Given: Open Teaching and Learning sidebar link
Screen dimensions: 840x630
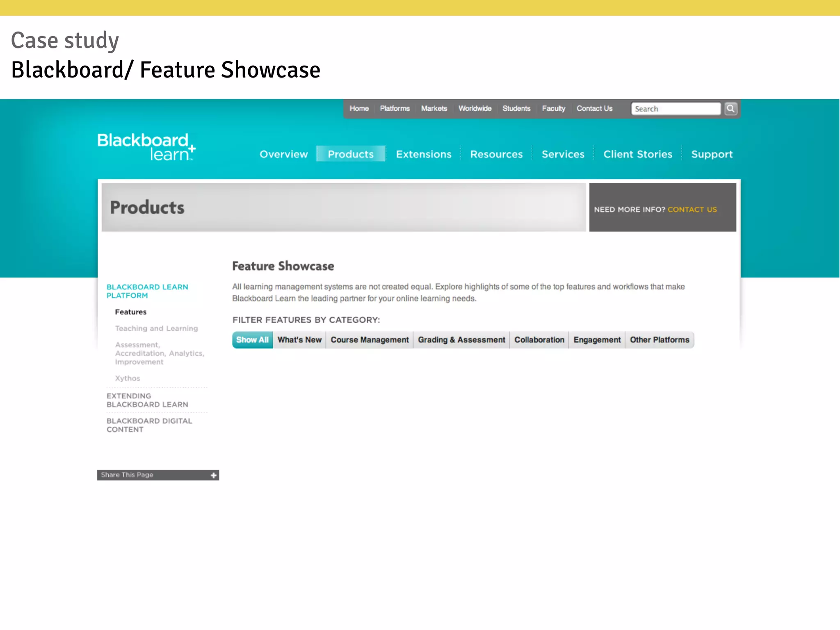Looking at the screenshot, I should [156, 328].
